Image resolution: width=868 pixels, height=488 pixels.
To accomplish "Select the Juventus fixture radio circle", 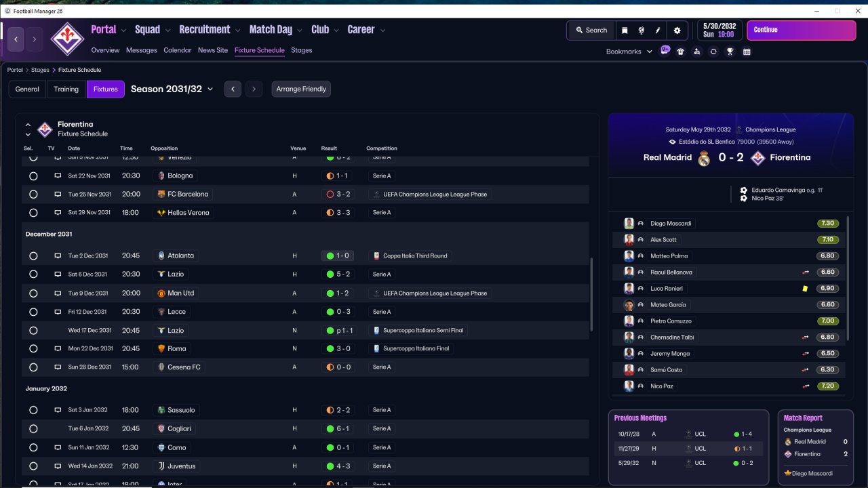I will point(33,466).
